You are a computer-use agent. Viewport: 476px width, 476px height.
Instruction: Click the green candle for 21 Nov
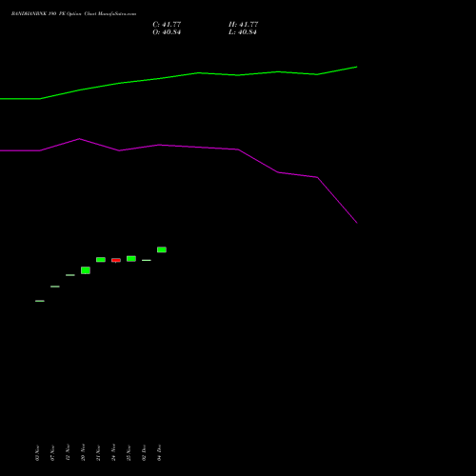101,260
